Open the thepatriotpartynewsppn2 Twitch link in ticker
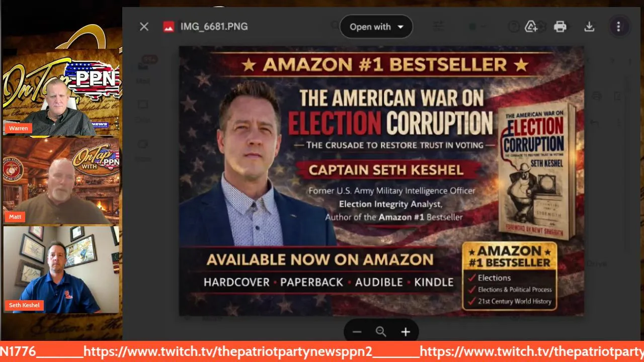Screen dimensions: 644x362 pos(227,351)
